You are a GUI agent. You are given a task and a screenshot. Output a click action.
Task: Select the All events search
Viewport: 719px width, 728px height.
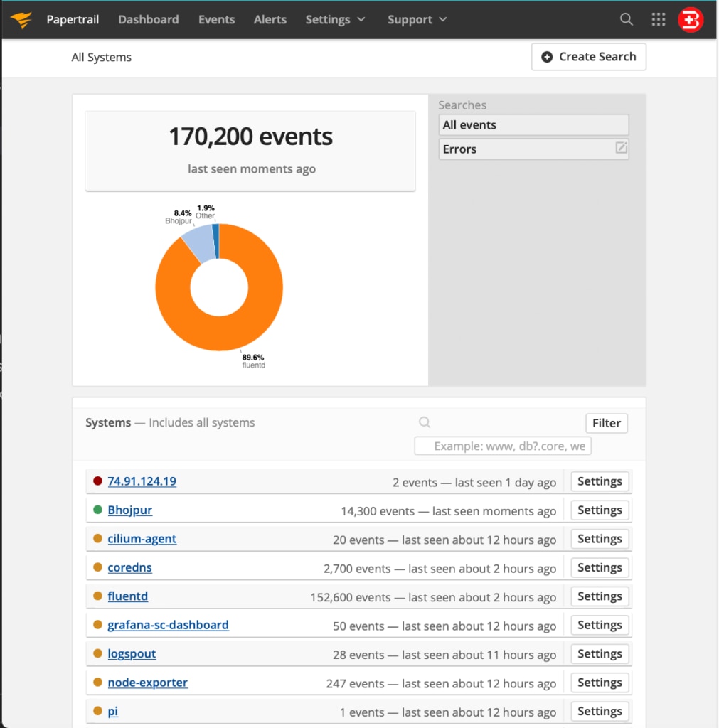pyautogui.click(x=533, y=125)
